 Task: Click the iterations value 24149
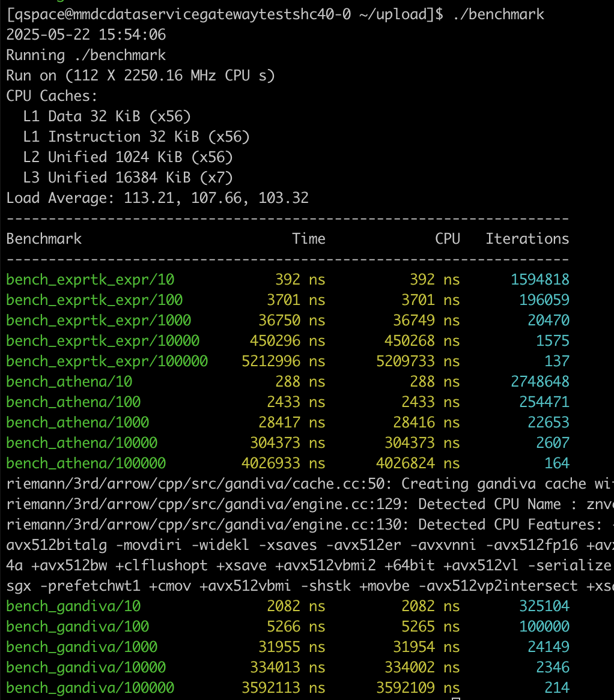[x=549, y=647]
